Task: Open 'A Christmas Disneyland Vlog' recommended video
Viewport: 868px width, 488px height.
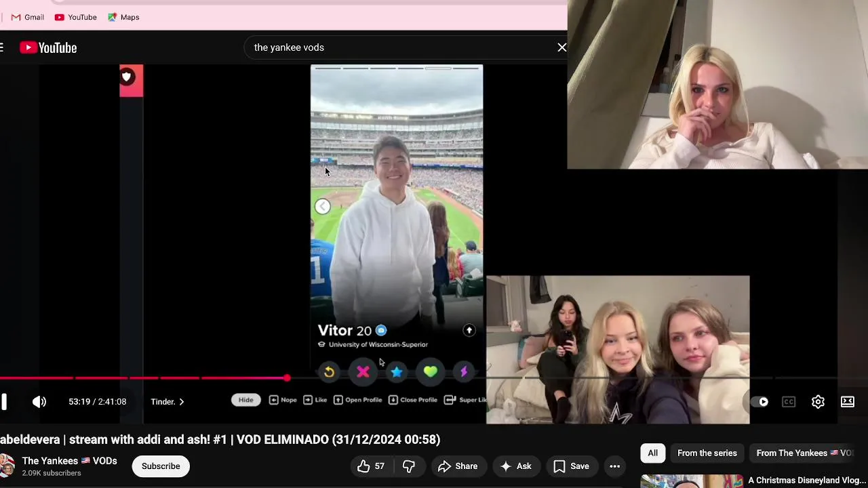Action: point(807,481)
